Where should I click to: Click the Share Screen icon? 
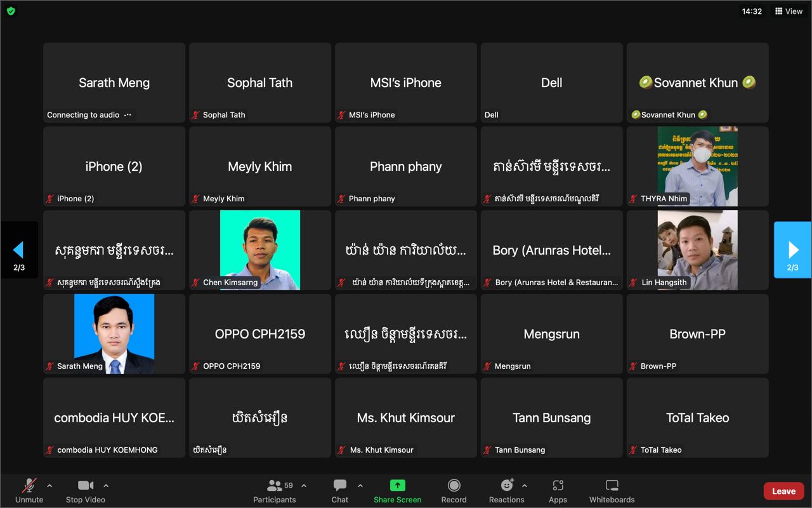(397, 486)
